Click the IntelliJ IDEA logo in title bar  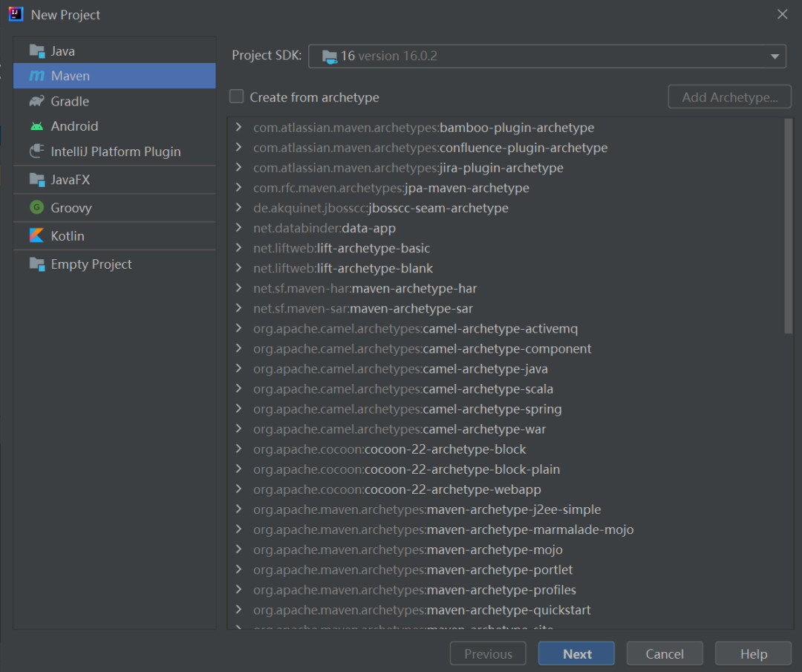point(16,14)
